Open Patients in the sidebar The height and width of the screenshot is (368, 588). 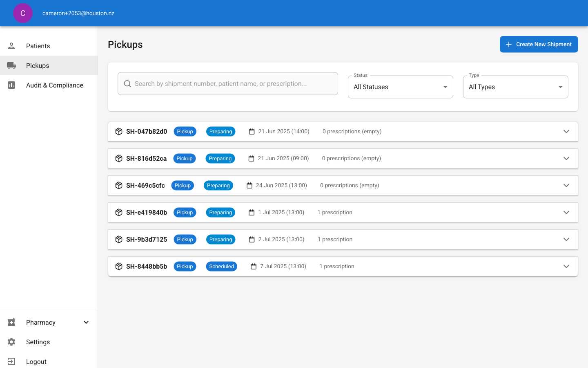click(x=49, y=46)
